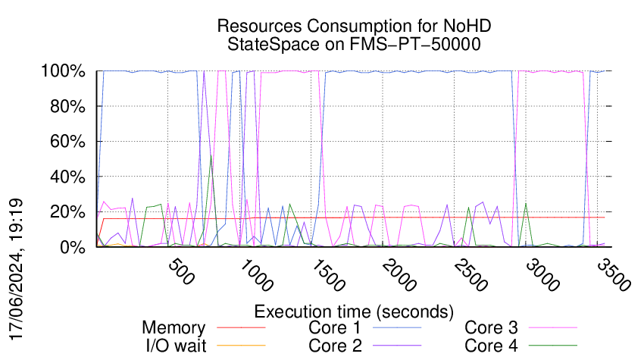Click the green Core 4 peak near 50%
The width and height of the screenshot is (644, 360).
point(211,156)
